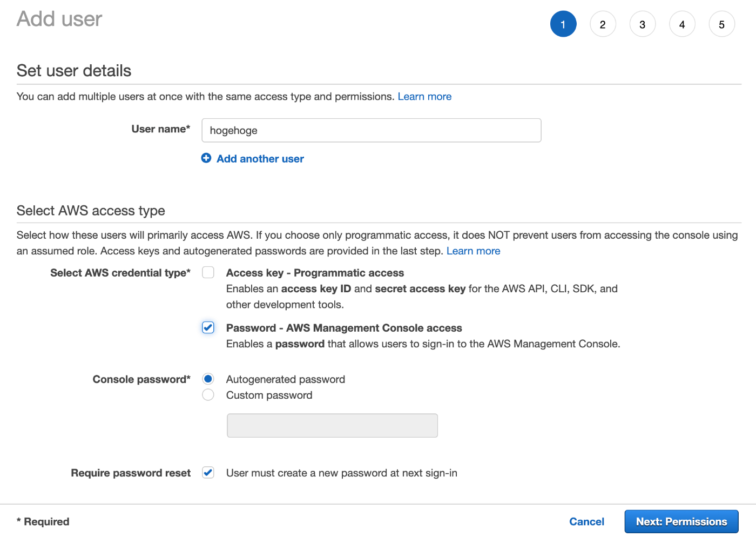Click the Select AWS access type heading

pyautogui.click(x=91, y=211)
